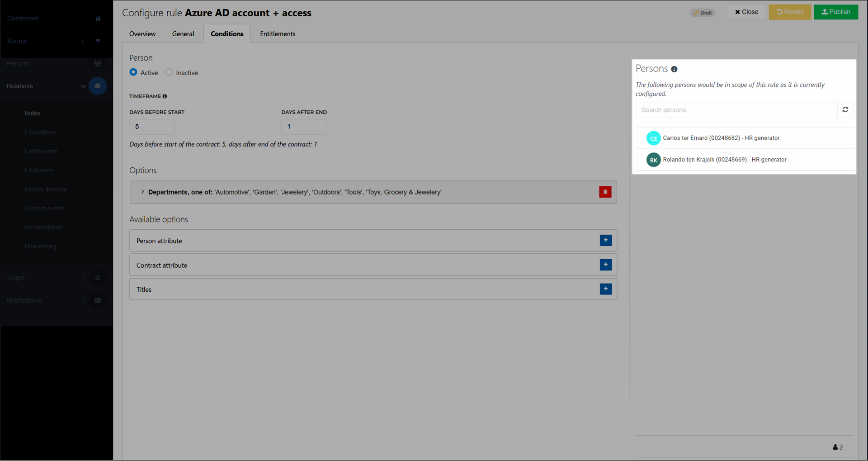Screen dimensions: 868x461
Task: Open the Overview tab
Action: (142, 34)
